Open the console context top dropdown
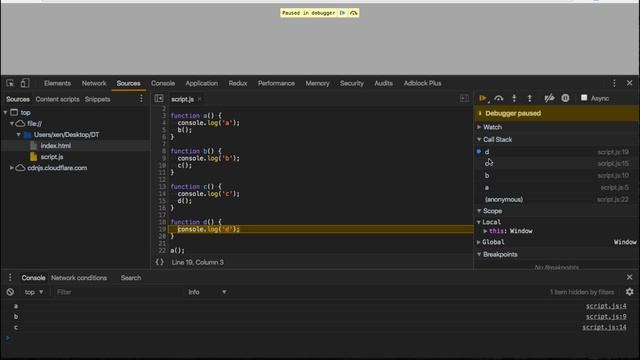The height and width of the screenshot is (360, 640). pyautogui.click(x=34, y=292)
